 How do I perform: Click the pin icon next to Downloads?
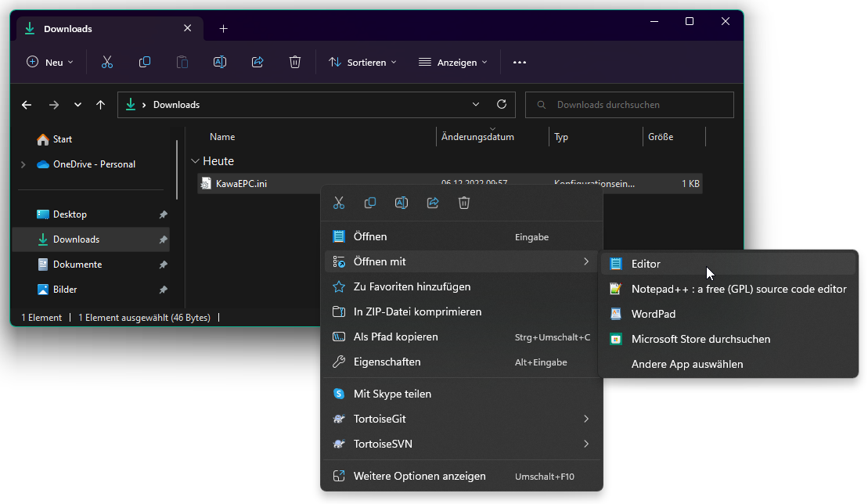[x=164, y=239]
